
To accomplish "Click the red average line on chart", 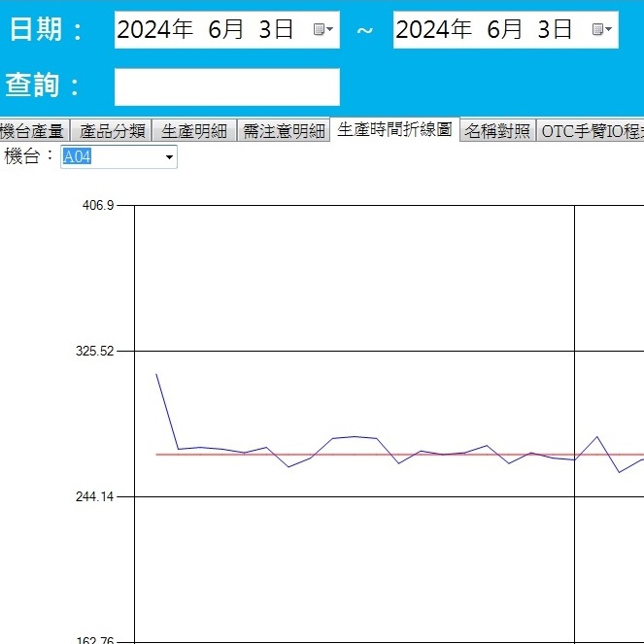I will coord(389,455).
